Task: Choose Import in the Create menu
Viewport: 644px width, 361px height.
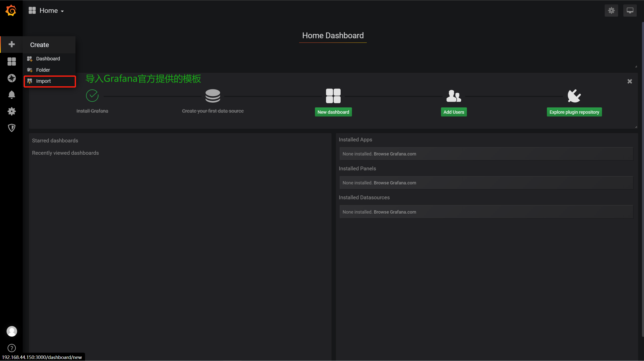Action: [x=44, y=81]
